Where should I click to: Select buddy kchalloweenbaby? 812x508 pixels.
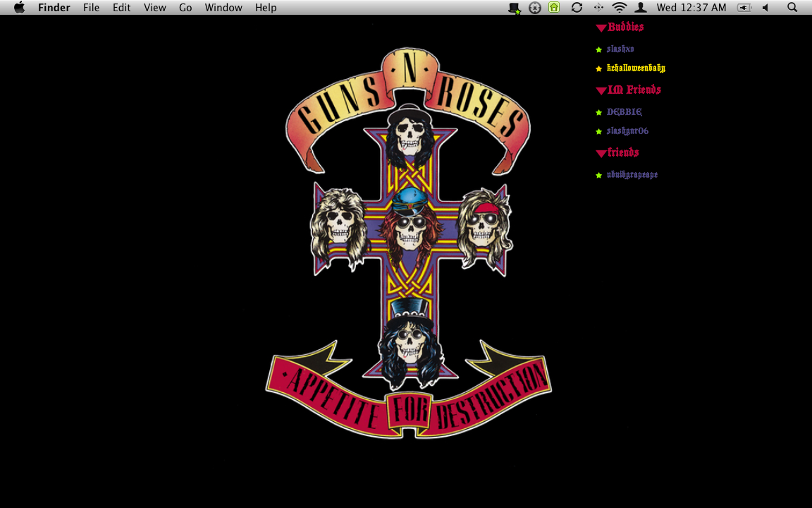tap(636, 68)
